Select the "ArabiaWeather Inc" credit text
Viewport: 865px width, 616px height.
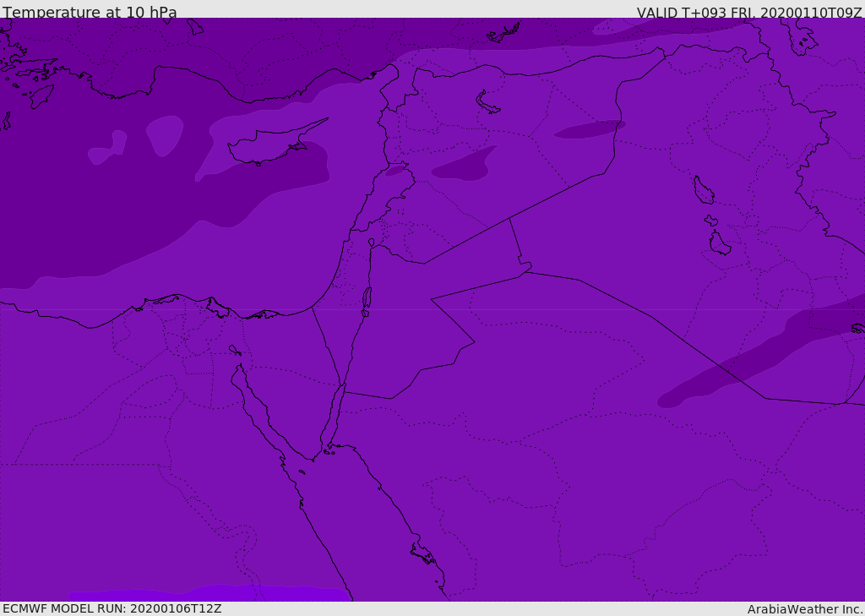click(x=804, y=609)
